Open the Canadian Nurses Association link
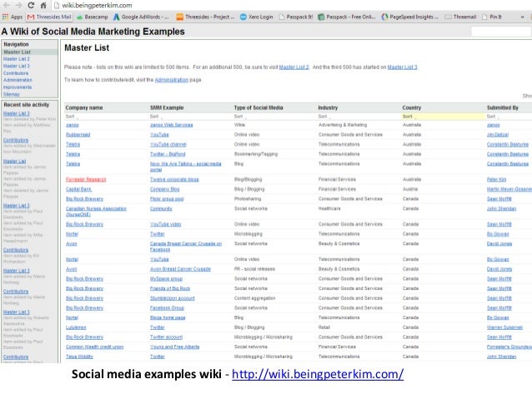 96,212
